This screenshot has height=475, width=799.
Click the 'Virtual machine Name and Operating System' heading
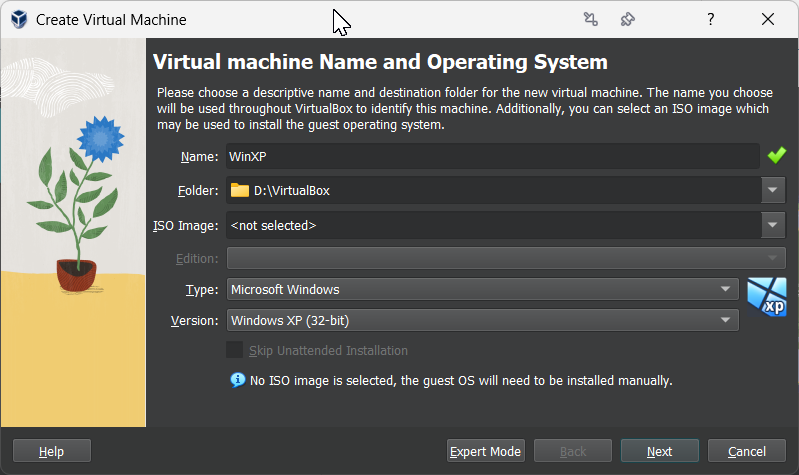(380, 62)
